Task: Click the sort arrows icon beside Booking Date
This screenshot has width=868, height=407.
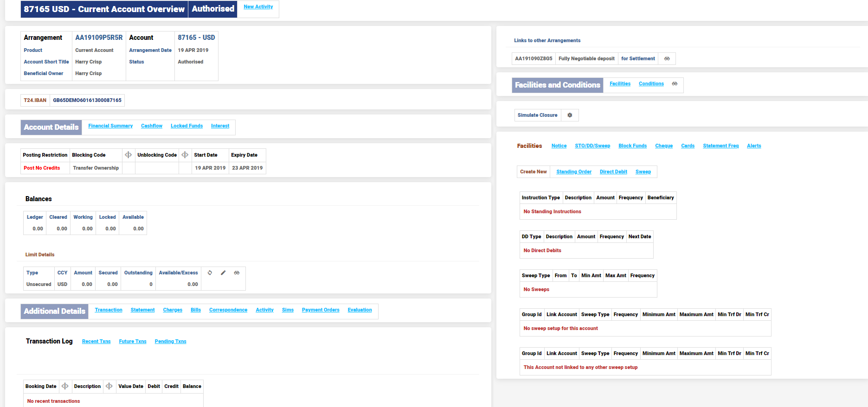Action: pyautogui.click(x=65, y=386)
